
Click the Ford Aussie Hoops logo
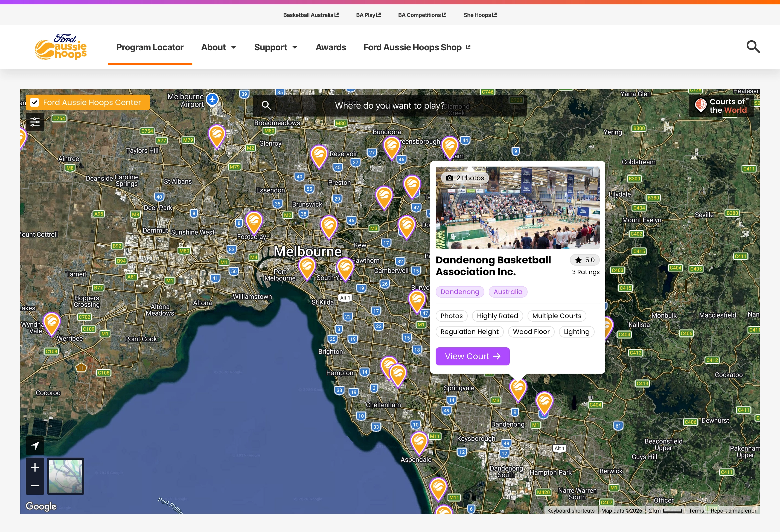coord(61,47)
